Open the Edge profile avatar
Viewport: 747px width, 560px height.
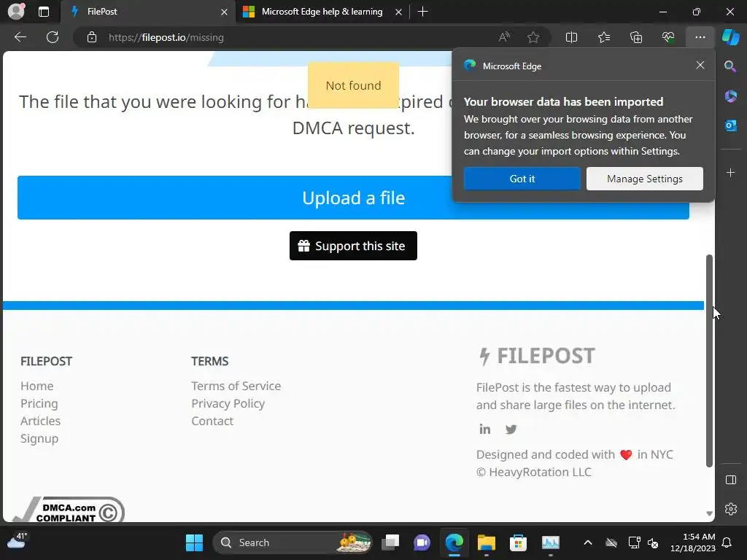pyautogui.click(x=16, y=12)
